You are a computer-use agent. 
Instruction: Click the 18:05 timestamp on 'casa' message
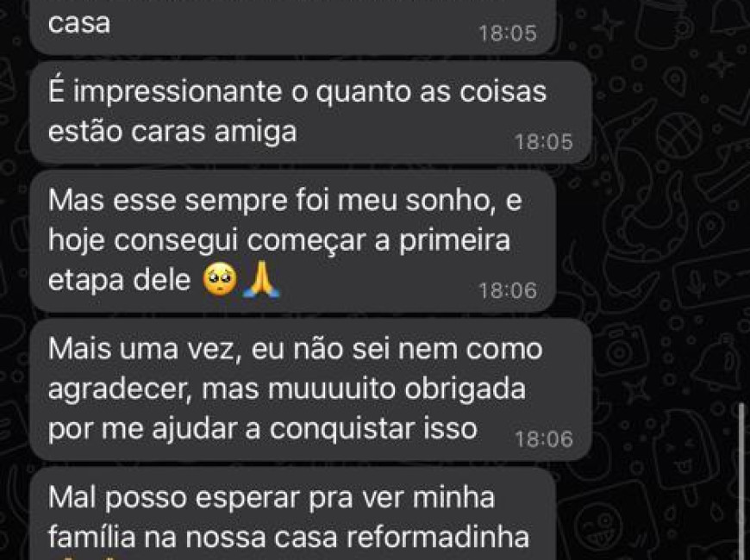(508, 33)
